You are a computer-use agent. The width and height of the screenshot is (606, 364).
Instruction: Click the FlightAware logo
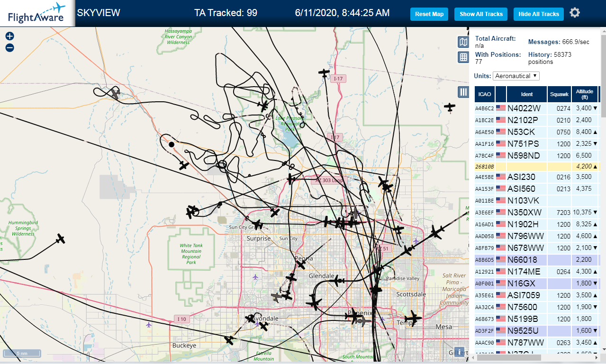point(37,13)
